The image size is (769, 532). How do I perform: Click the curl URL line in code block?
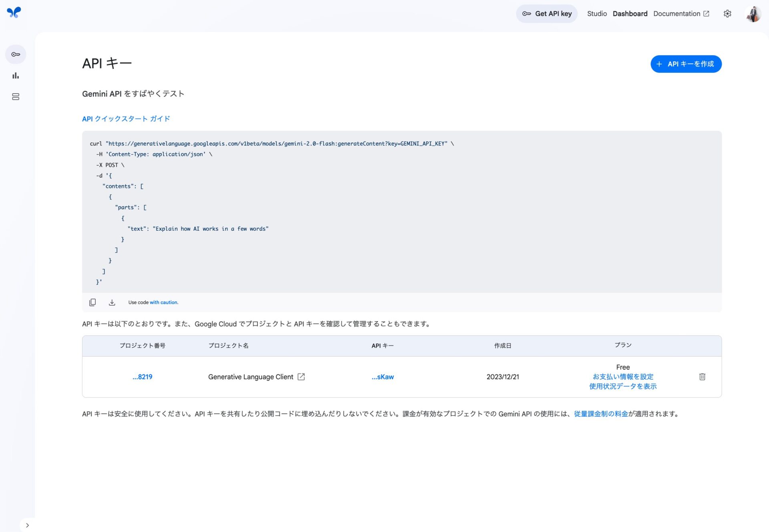272,144
